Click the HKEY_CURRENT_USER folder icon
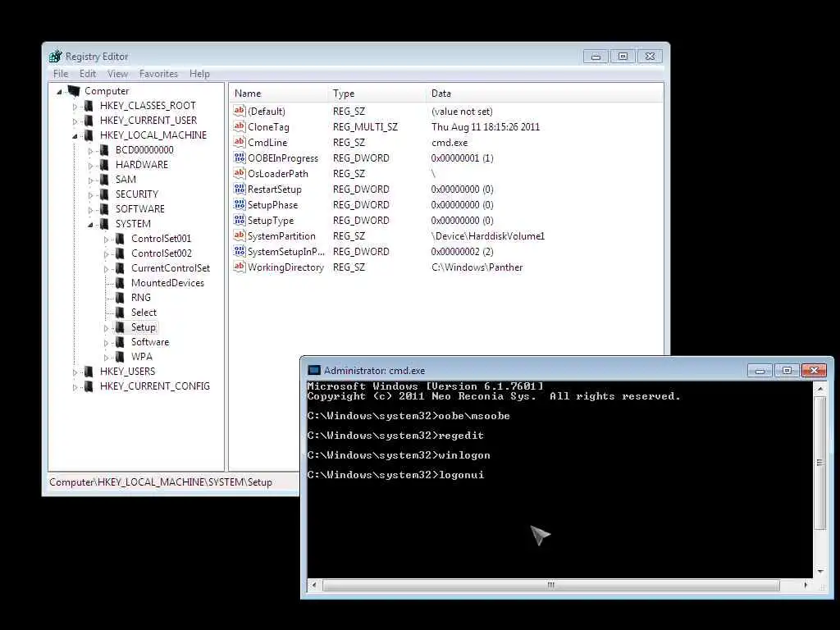 click(x=89, y=121)
